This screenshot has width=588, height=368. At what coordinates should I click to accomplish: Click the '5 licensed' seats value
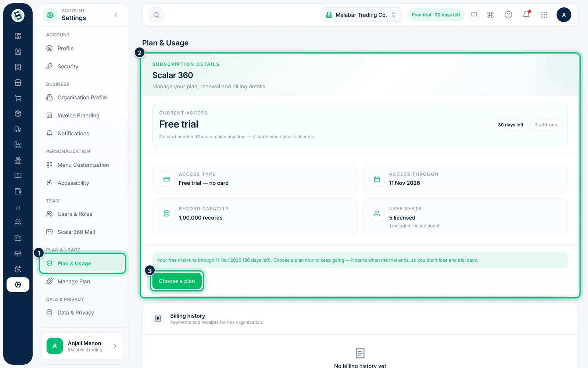click(x=402, y=218)
